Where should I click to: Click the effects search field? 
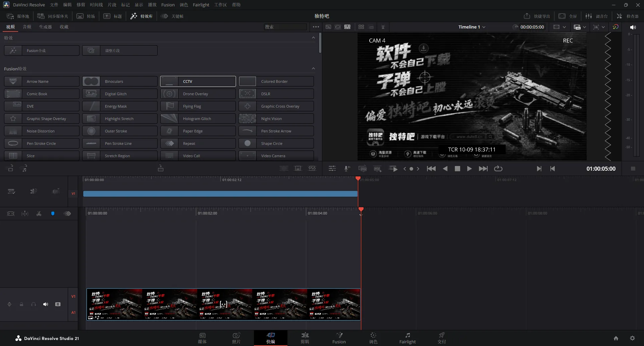(x=285, y=27)
